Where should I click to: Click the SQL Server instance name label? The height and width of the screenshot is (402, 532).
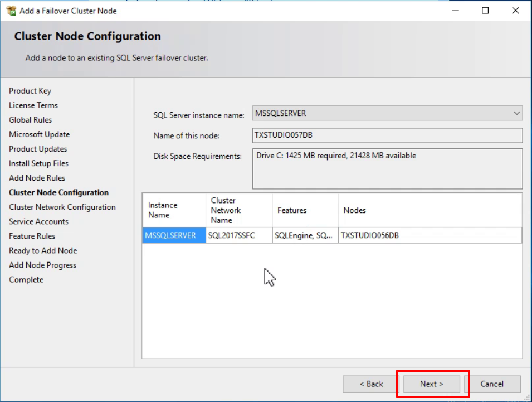199,115
